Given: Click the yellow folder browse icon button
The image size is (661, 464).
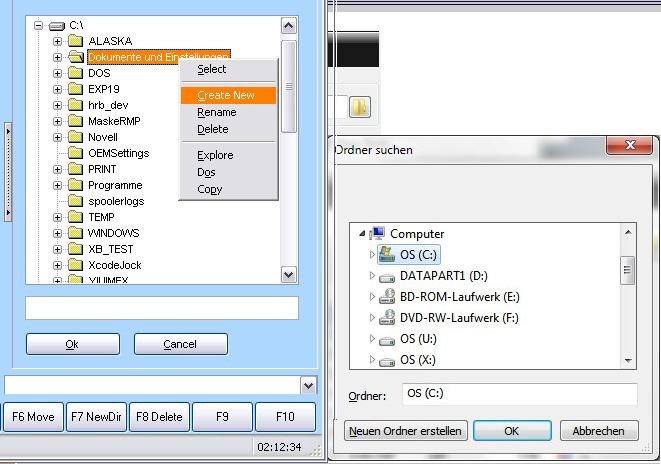Looking at the screenshot, I should pos(360,107).
